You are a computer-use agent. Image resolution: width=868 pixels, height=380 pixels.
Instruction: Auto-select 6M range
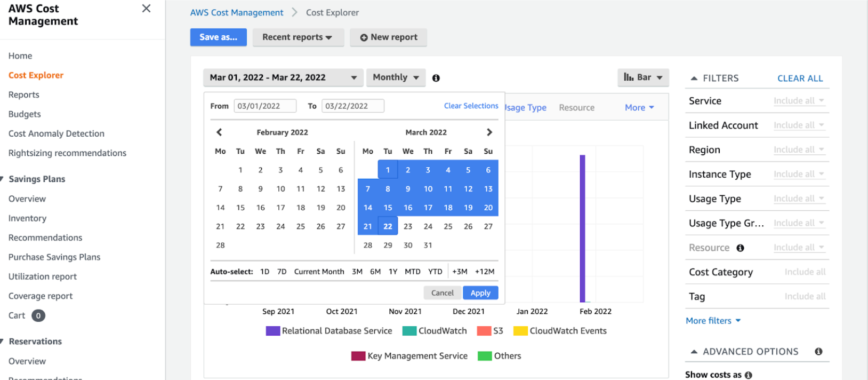[x=375, y=272]
